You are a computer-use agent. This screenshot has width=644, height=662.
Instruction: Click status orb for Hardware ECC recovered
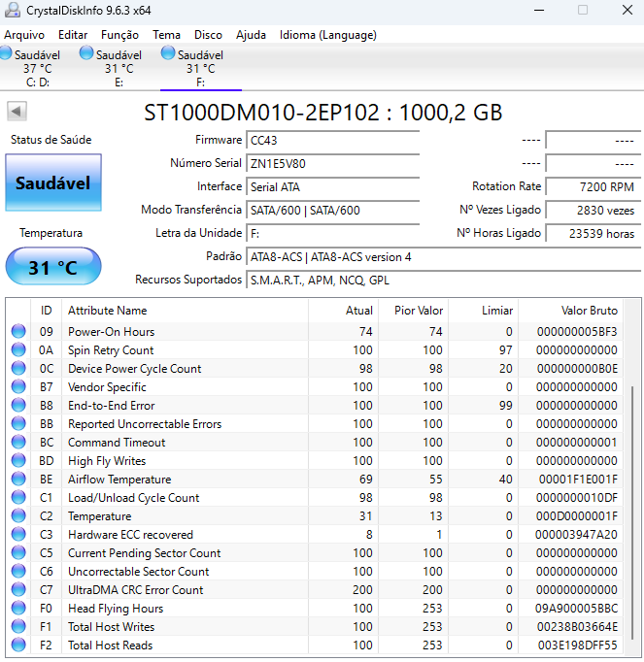(x=18, y=535)
